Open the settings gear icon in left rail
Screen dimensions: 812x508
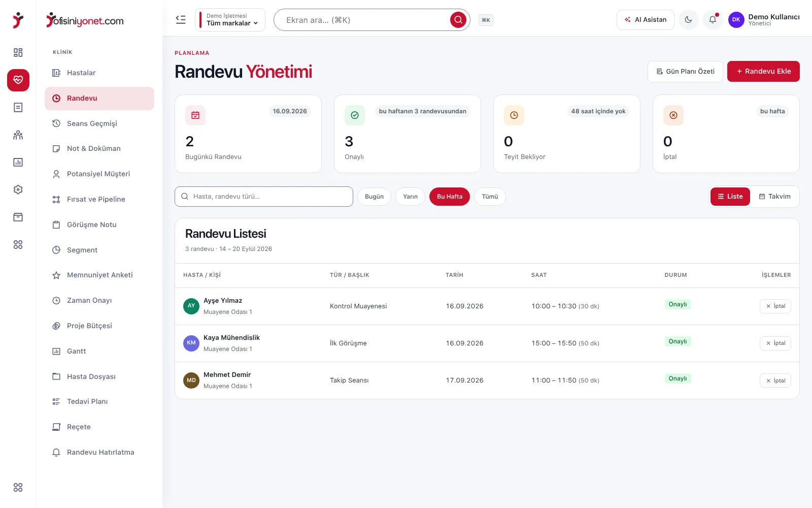click(18, 190)
